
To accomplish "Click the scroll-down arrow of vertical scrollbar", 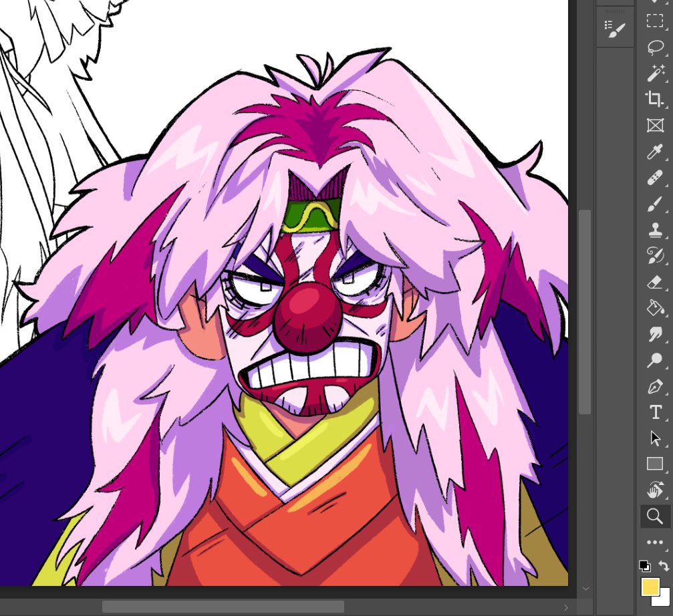I will pos(585,589).
